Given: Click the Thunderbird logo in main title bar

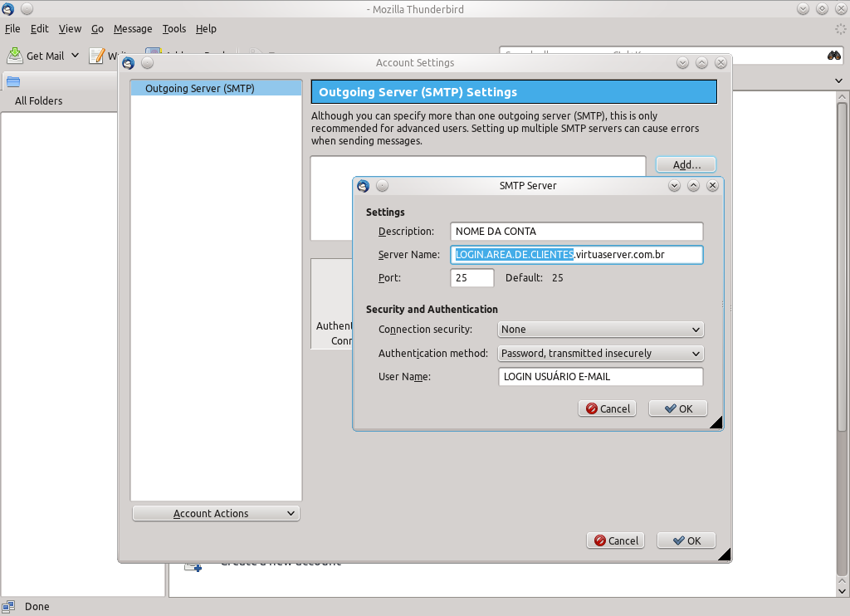Looking at the screenshot, I should click(x=7, y=8).
